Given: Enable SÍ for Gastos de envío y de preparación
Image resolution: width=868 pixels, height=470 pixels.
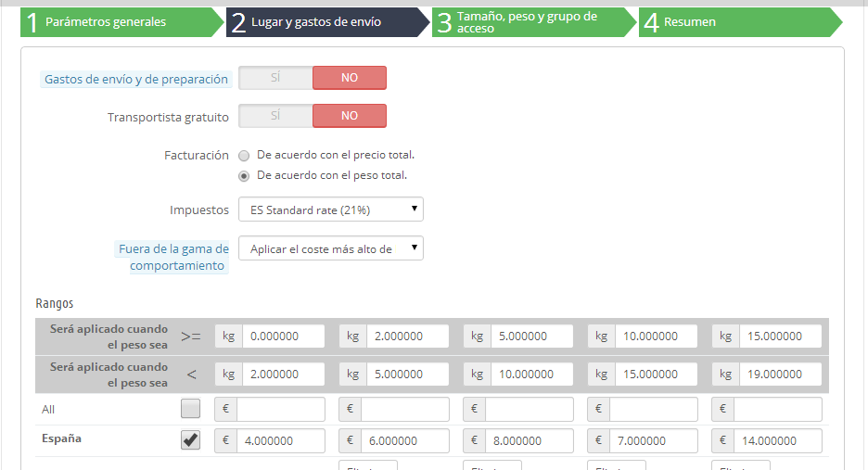Looking at the screenshot, I should [x=275, y=78].
